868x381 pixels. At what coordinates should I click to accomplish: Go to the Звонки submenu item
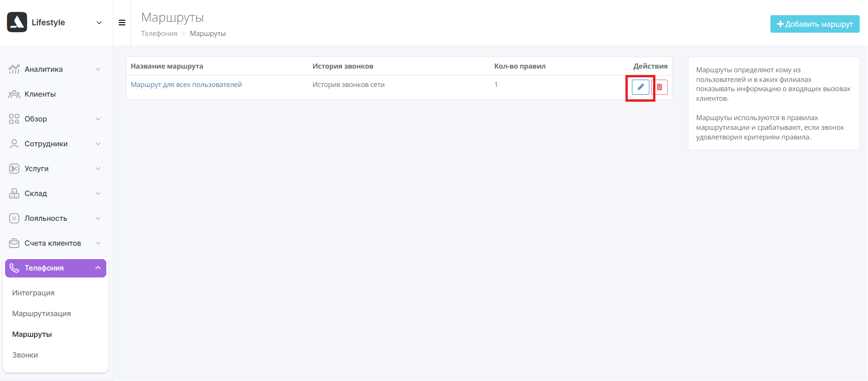click(25, 355)
